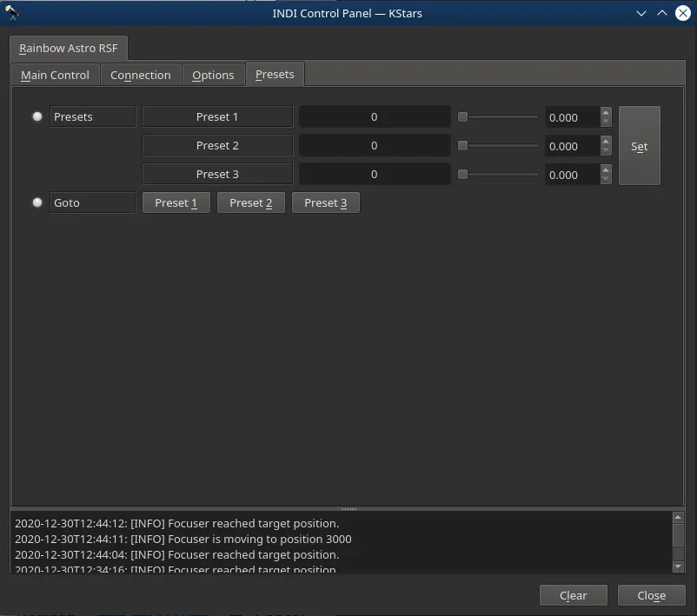
Task: Click the Goto status indicator light
Action: 37,202
